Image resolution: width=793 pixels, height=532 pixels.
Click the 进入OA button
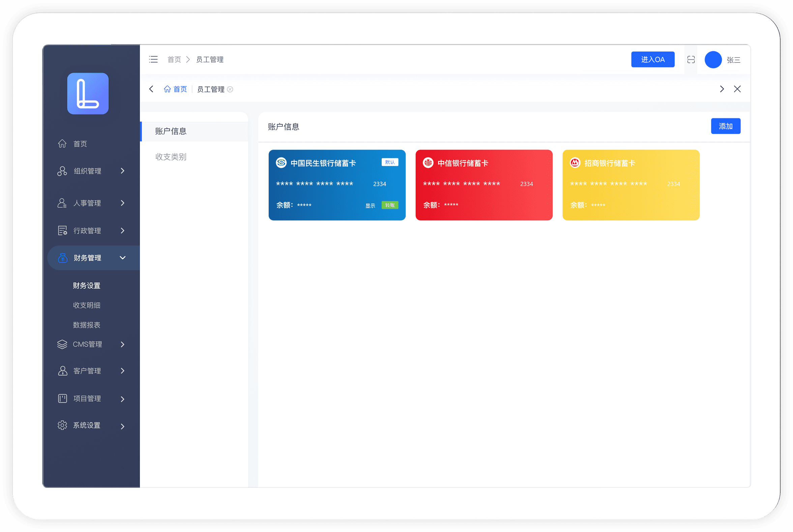point(652,60)
